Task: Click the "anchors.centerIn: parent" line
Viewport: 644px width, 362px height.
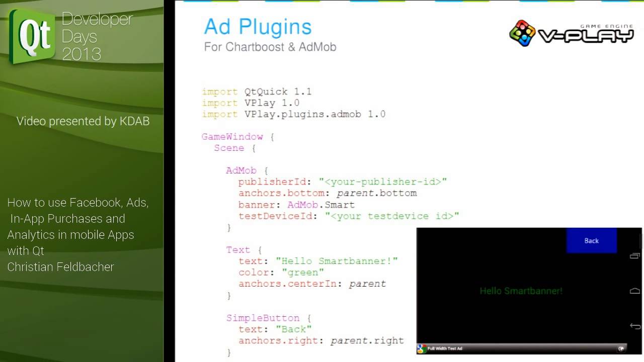Action: pos(312,284)
